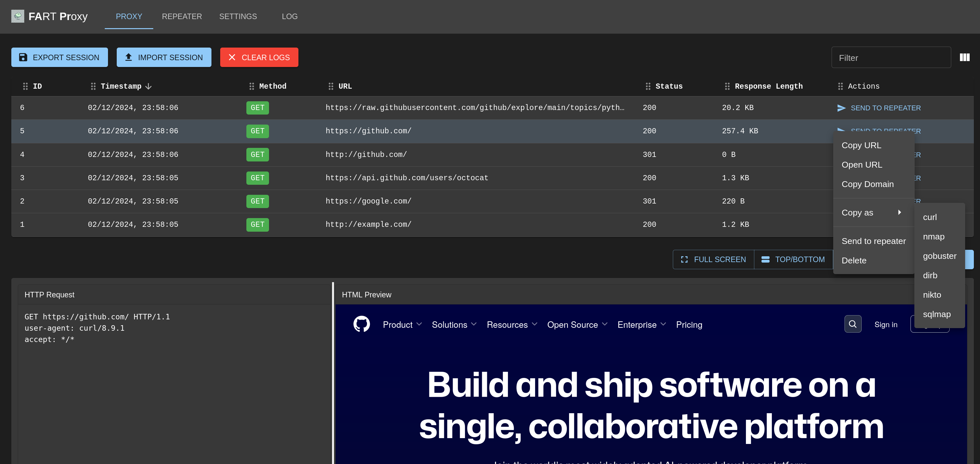980x464 pixels.
Task: Click the EXPORT SESSION button
Action: click(59, 57)
